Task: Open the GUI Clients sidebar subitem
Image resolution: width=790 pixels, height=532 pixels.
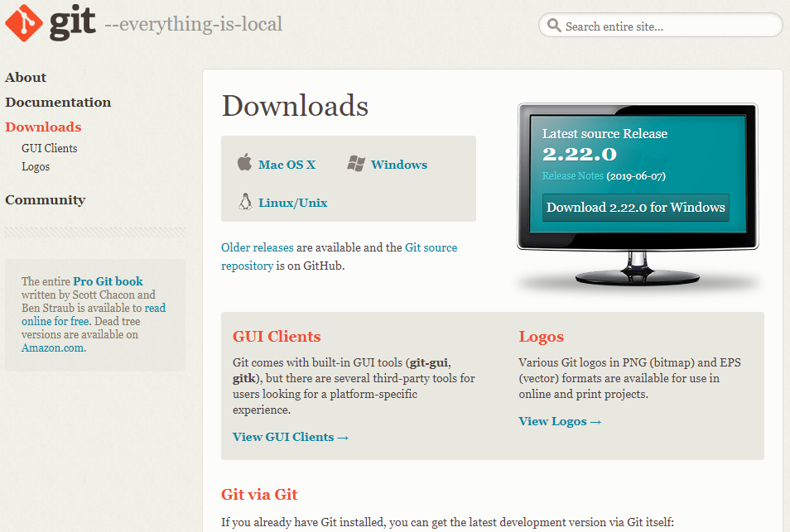Action: [x=50, y=148]
